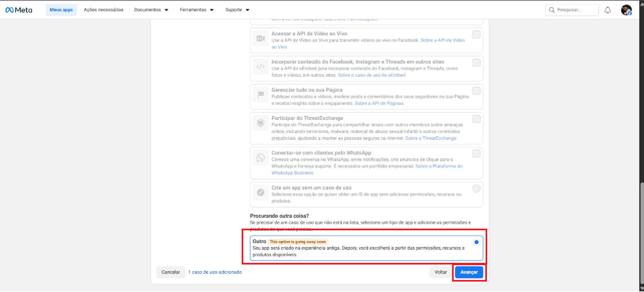
Task: Check the Acessar a API de Vídeo ao Vivo box
Action: [476, 35]
